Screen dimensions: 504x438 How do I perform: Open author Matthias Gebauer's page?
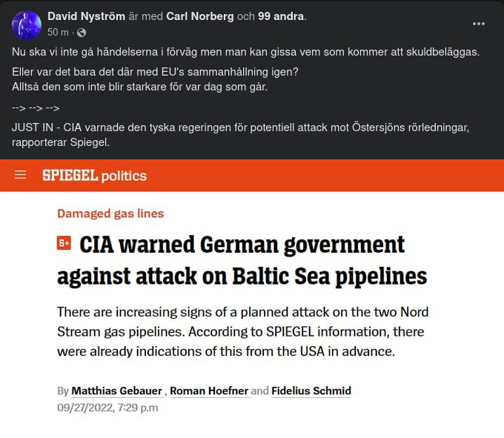[118, 391]
